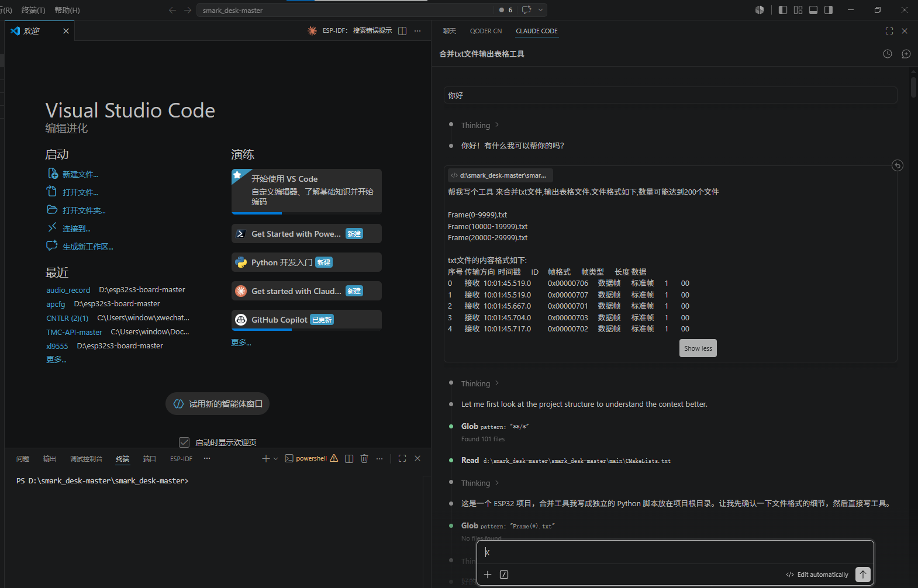Screen dimensions: 918x588
Task: Open chat icon beside command center
Action: pyautogui.click(x=526, y=10)
